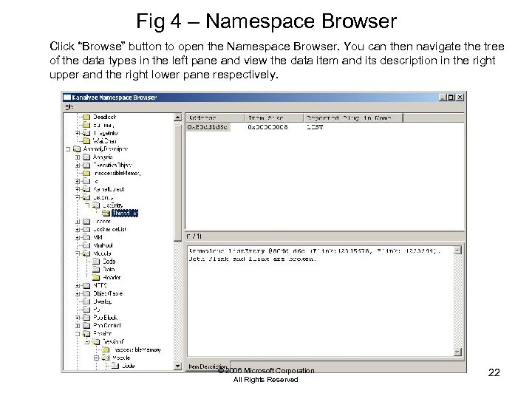Click the AnomalyDescriptor root folder icon

click(x=77, y=149)
